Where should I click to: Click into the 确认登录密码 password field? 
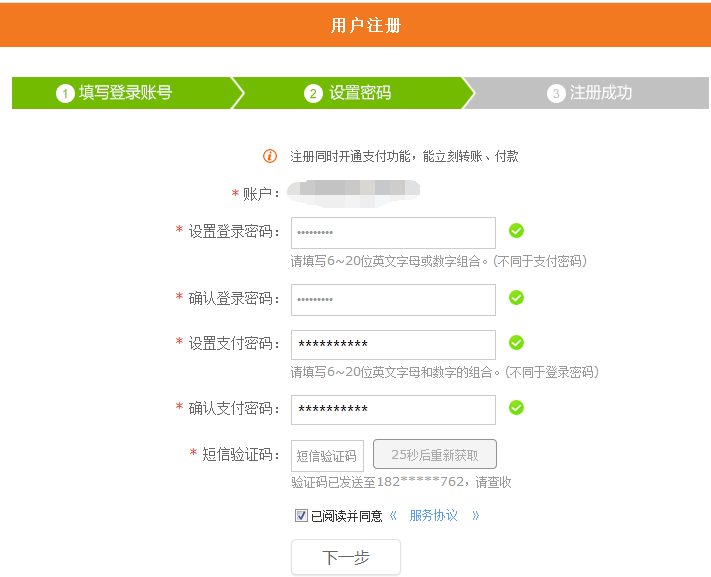(393, 299)
